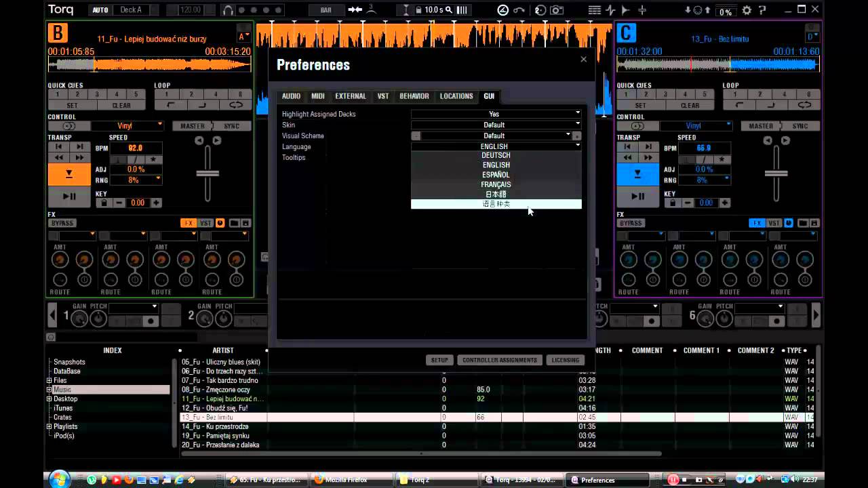Switch to the AUDIO preferences tab

292,96
